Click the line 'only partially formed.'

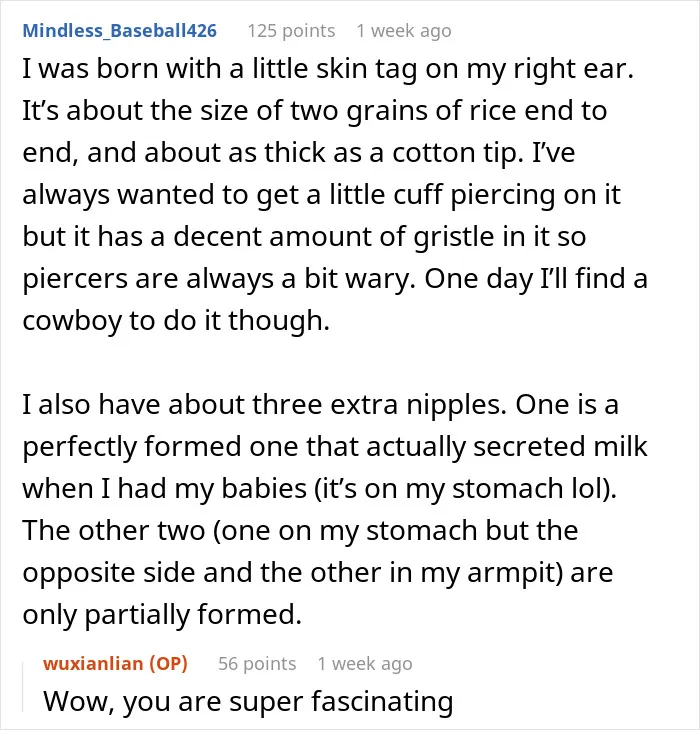[x=162, y=615]
